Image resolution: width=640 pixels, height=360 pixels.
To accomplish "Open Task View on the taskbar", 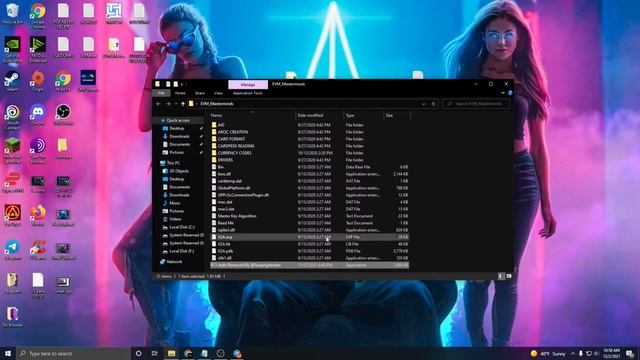I will coord(155,353).
